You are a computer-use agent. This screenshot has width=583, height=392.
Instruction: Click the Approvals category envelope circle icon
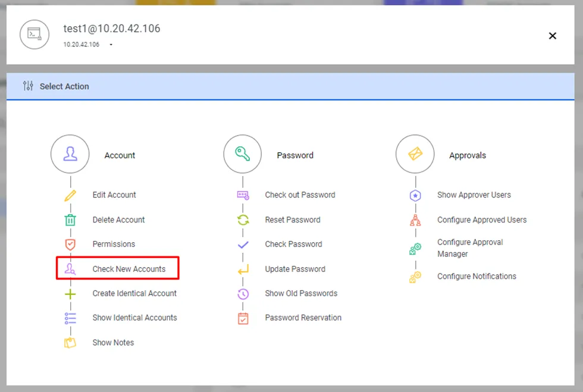tap(415, 154)
